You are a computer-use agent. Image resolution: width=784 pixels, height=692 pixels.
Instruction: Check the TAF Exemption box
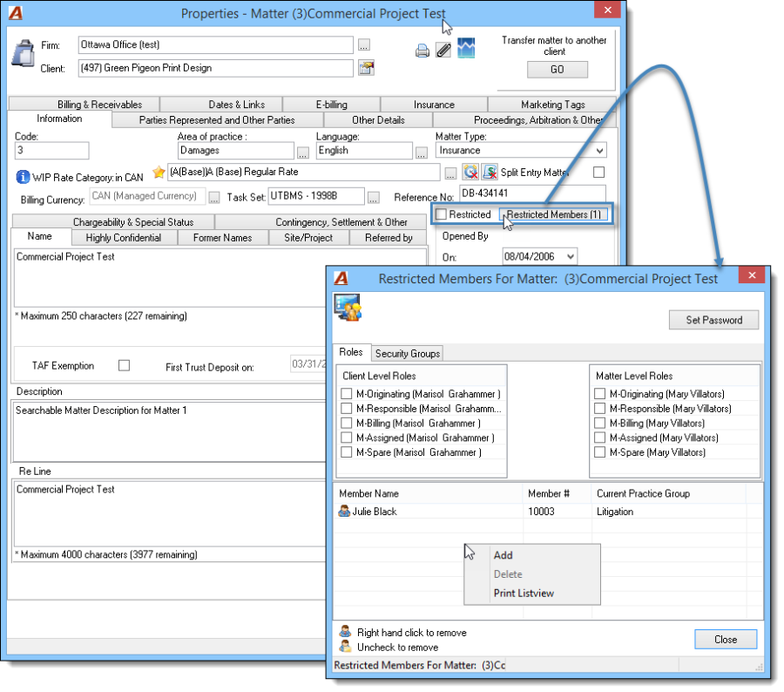coord(124,365)
